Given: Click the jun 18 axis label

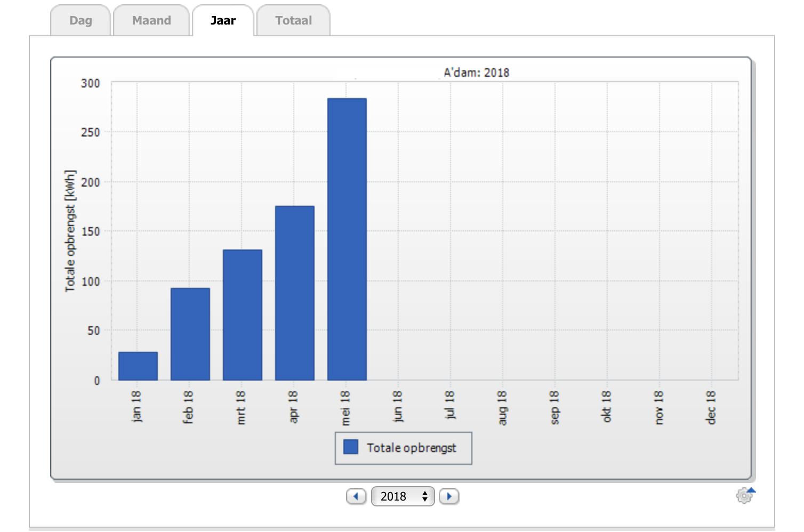Looking at the screenshot, I should pyautogui.click(x=397, y=407).
